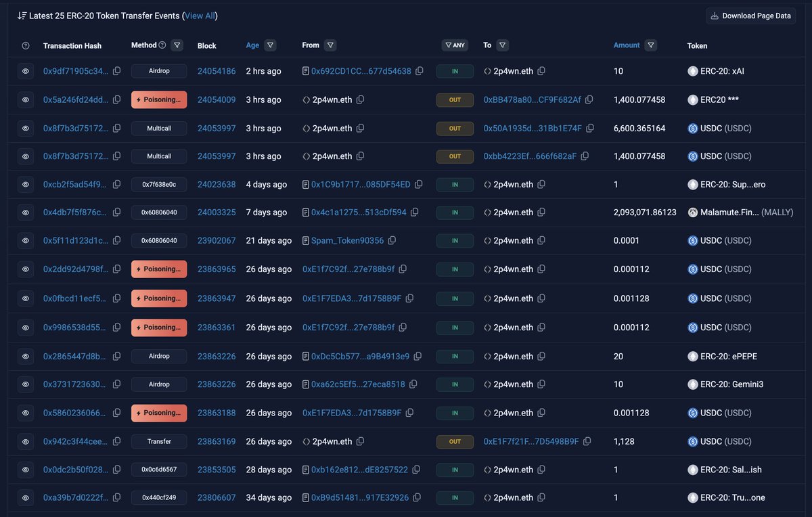Screen dimensions: 812x517
Task: Open block 24003325
Action: [217, 212]
